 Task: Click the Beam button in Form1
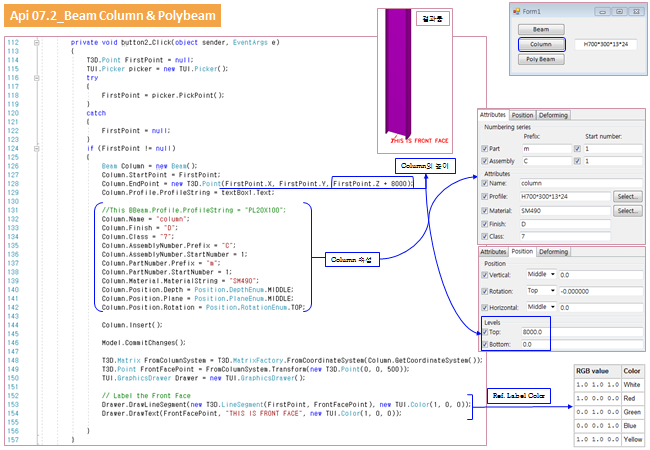(541, 29)
